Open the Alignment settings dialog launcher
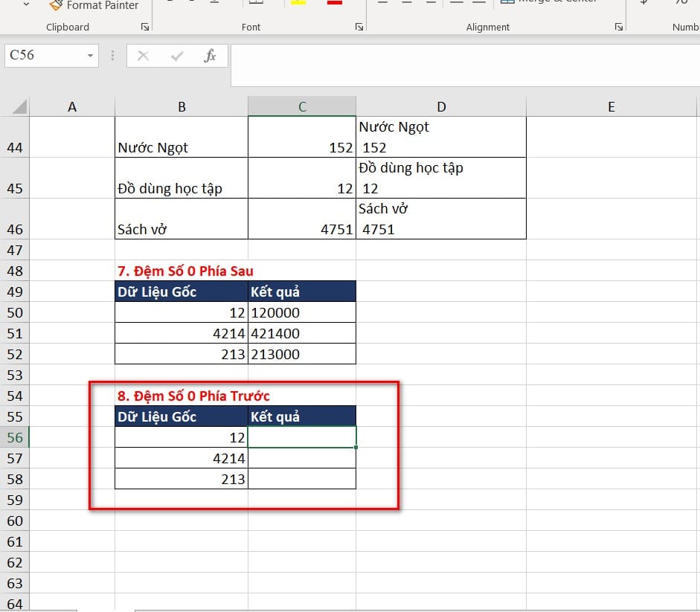 (x=619, y=27)
